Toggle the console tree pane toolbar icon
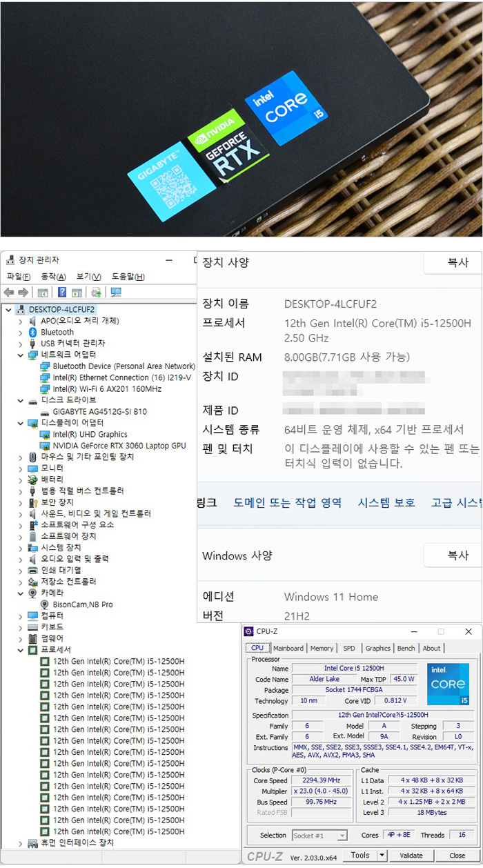483x868 pixels. pyautogui.click(x=42, y=293)
